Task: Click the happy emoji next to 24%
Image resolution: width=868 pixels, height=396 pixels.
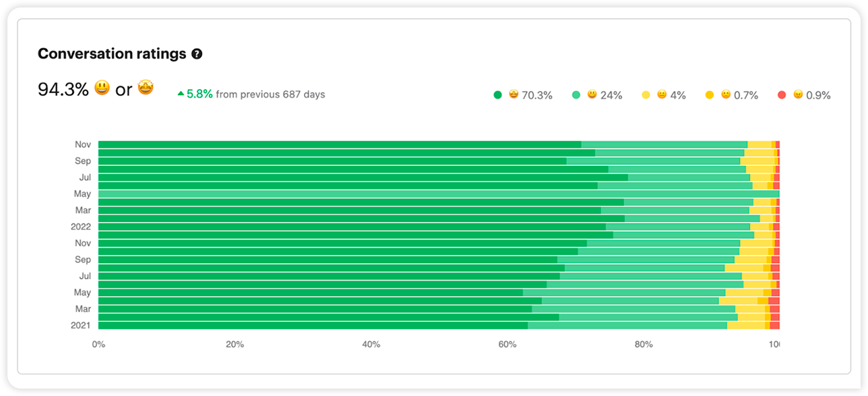Action: coord(592,95)
